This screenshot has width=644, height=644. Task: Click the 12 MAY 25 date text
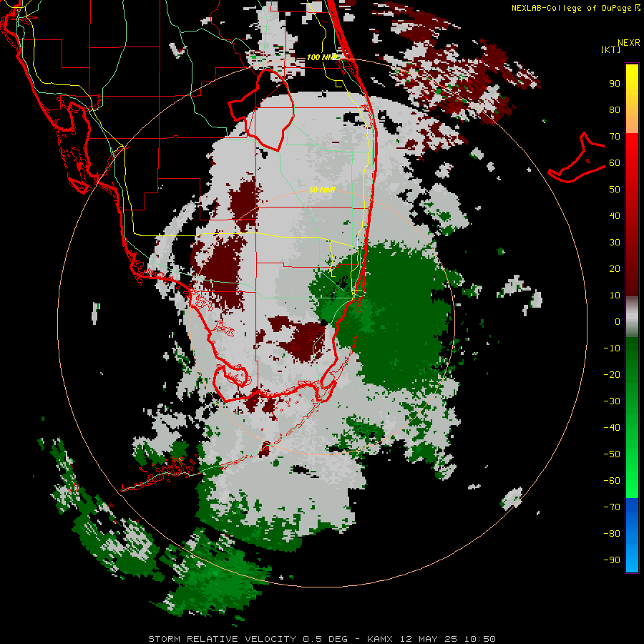click(429, 639)
